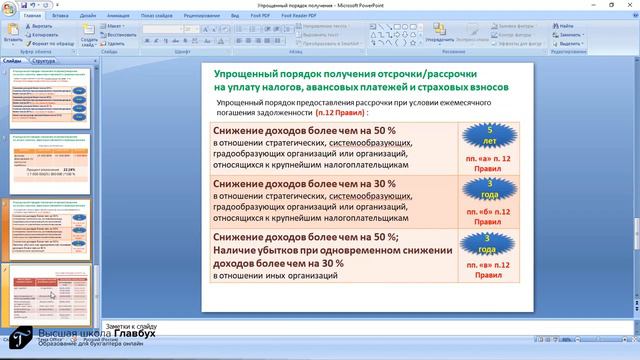Click the increase indent icon
The image size is (640, 360).
pyautogui.click(x=277, y=29)
